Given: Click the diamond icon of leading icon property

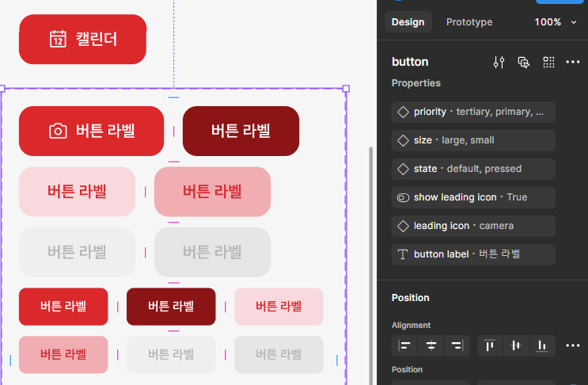Looking at the screenshot, I should tap(403, 226).
